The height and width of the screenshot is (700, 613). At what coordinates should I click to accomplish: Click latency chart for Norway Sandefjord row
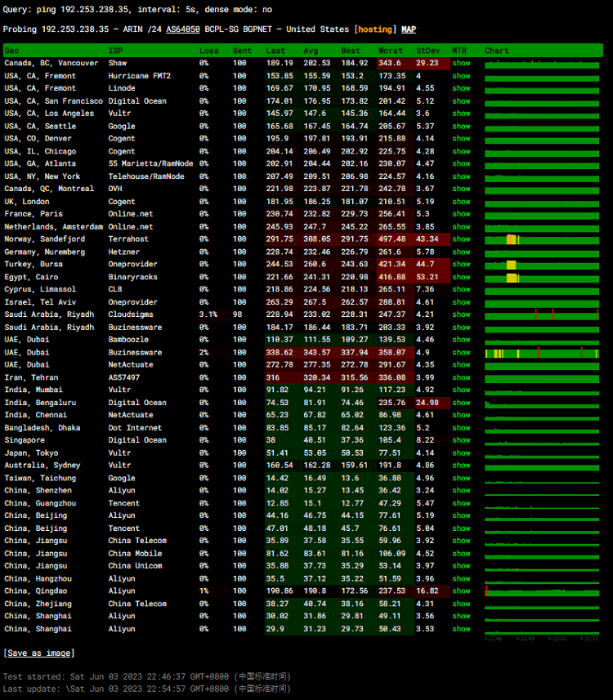542,239
